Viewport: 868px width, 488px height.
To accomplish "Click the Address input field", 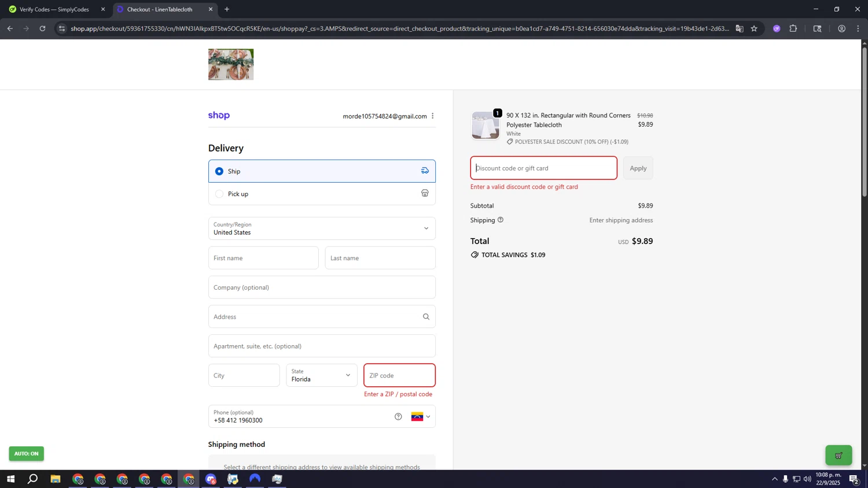I will 322,317.
